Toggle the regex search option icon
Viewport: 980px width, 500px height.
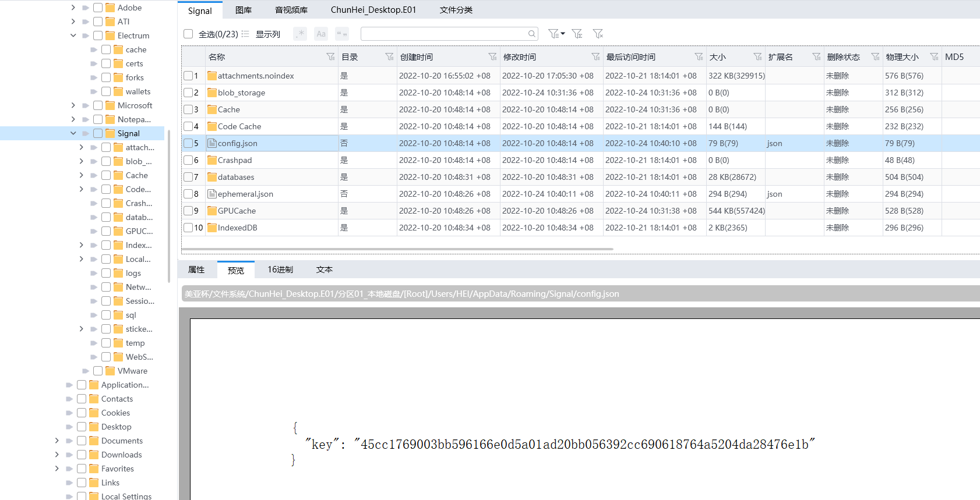click(x=300, y=34)
